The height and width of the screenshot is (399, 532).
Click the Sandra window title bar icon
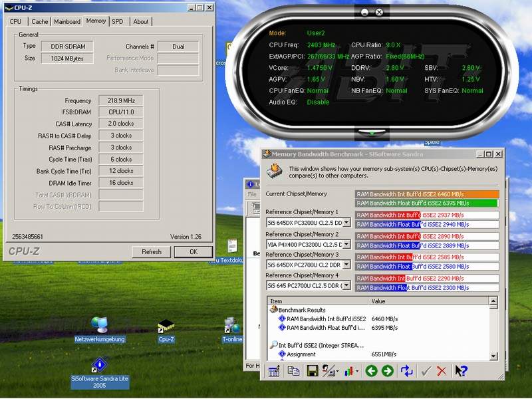[x=267, y=154]
